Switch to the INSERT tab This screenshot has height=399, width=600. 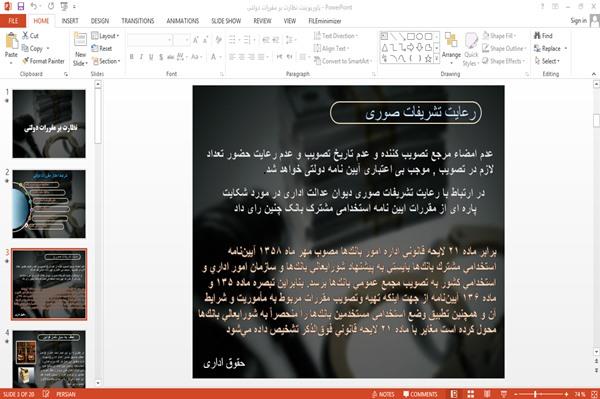pyautogui.click(x=70, y=21)
